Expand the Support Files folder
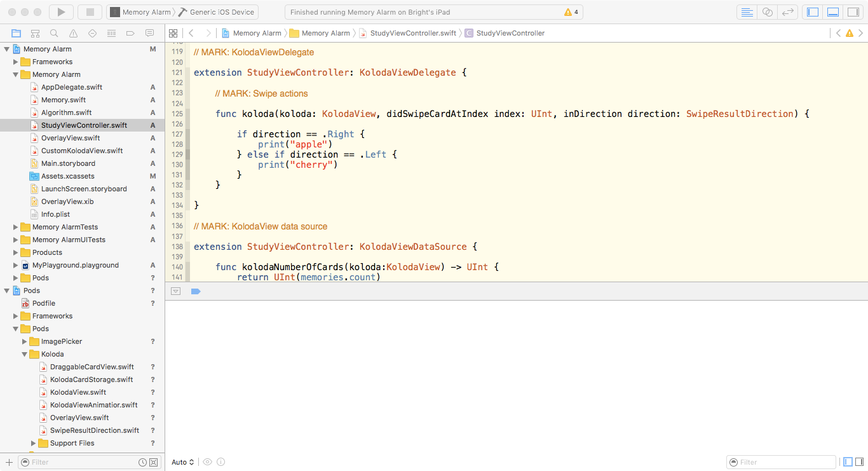Viewport: 868px width, 471px height. point(34,443)
